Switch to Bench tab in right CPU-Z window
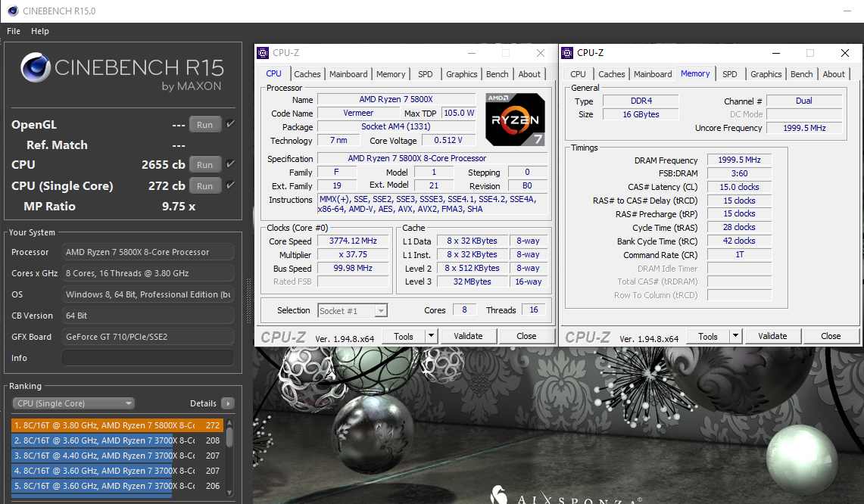Screen dimensions: 864x504 point(801,74)
